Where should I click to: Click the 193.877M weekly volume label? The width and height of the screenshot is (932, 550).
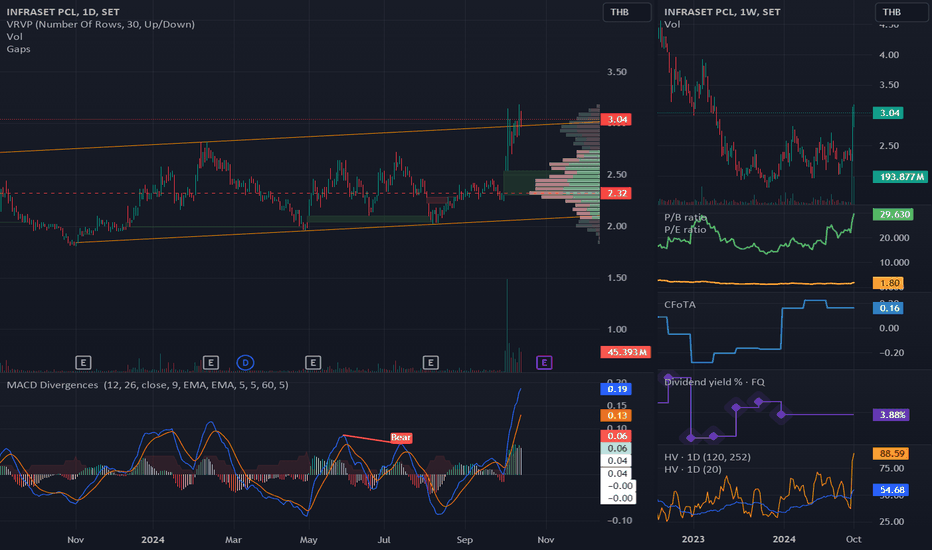(x=900, y=177)
